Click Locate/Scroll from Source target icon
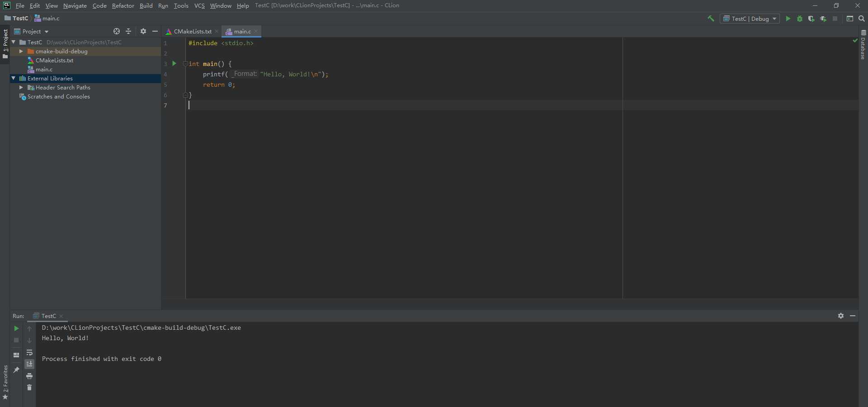Image resolution: width=868 pixels, height=407 pixels. pyautogui.click(x=117, y=31)
